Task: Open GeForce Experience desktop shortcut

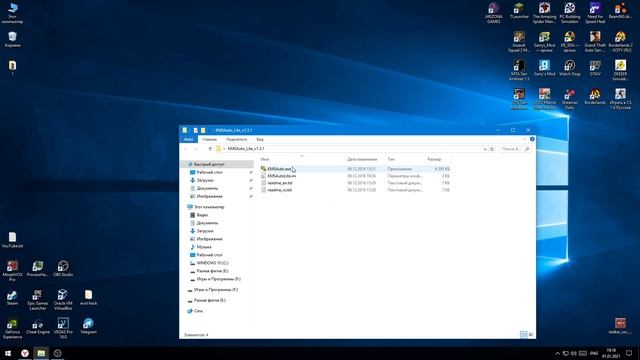Action: point(12,329)
